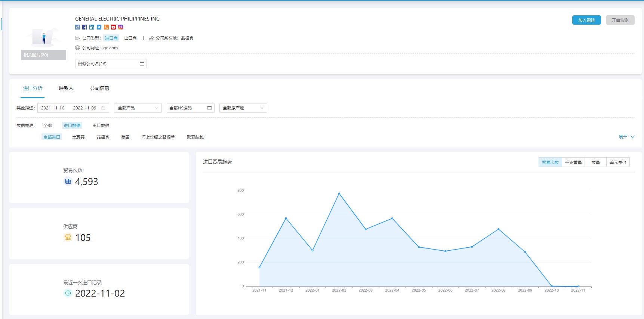Select 进口数据 data source option
This screenshot has width=644, height=319.
72,126
